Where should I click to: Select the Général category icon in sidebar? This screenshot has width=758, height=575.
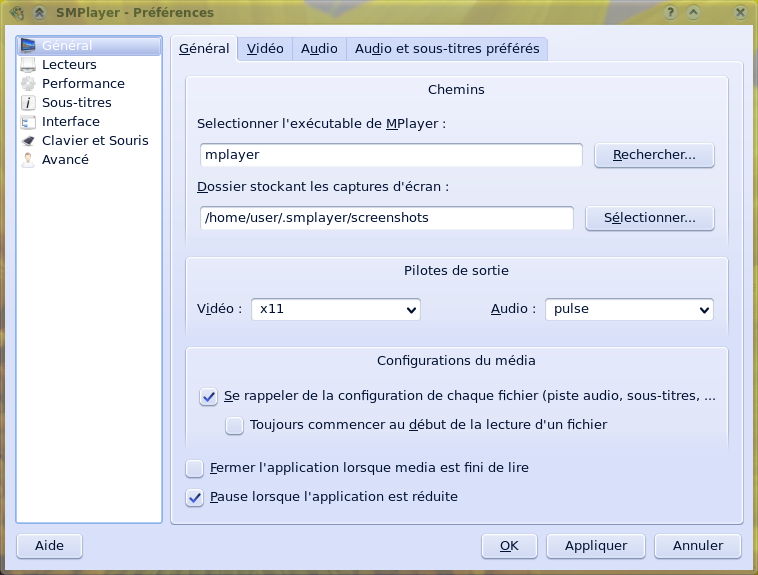pyautogui.click(x=28, y=46)
